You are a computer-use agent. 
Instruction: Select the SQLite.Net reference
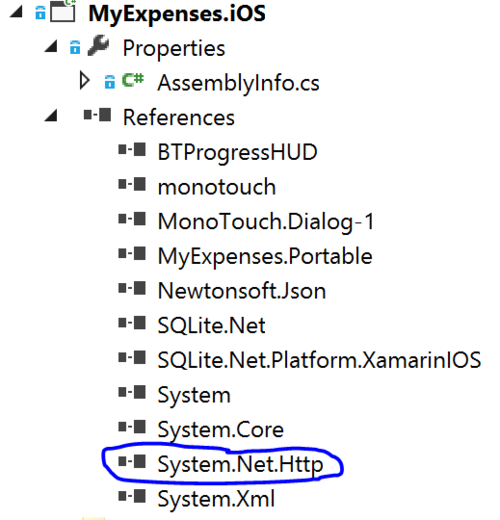tap(211, 325)
